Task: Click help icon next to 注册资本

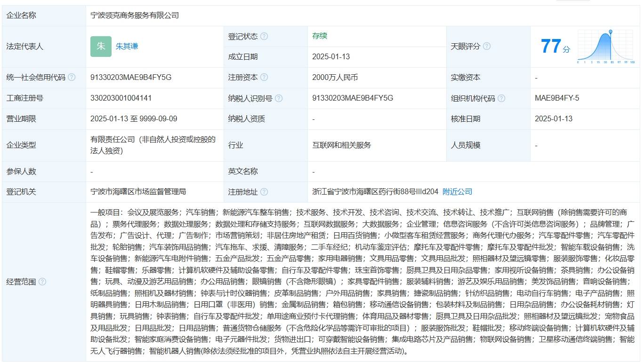Action: pyautogui.click(x=264, y=78)
